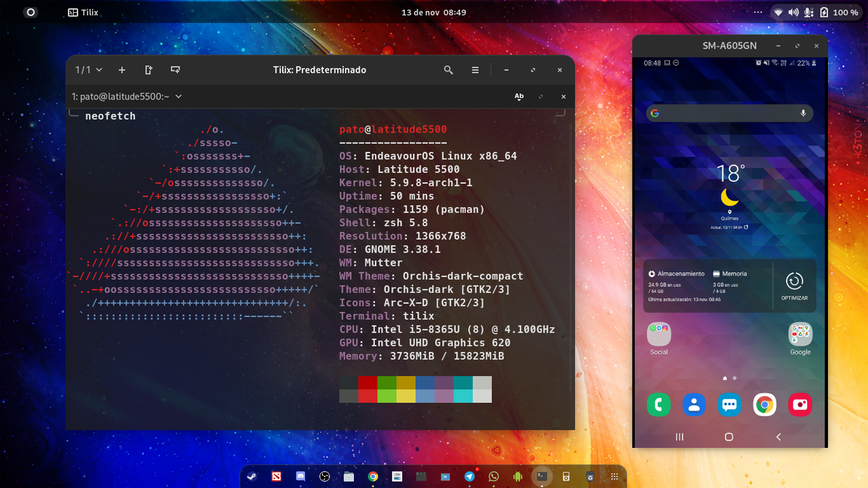868x488 pixels.
Task: Switch to the second home screen page dot
Action: point(735,378)
